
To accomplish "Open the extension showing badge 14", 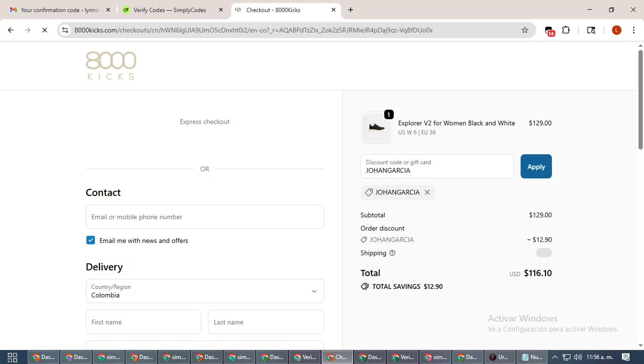I will coord(550,31).
